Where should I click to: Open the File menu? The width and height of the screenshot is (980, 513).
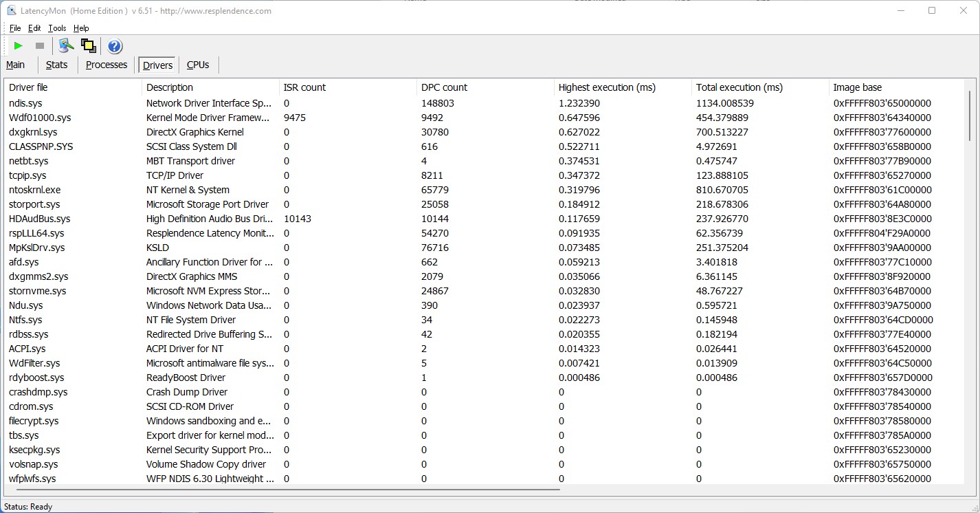[x=15, y=28]
